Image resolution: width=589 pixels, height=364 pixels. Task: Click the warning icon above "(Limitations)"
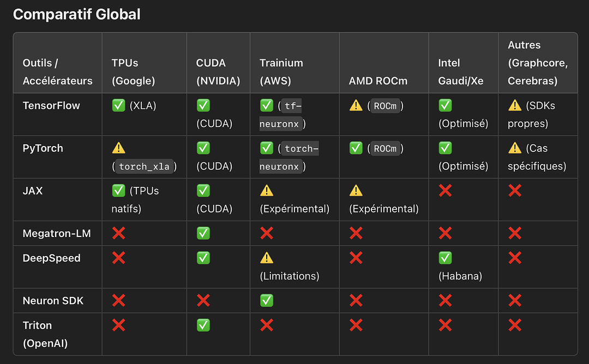tap(267, 258)
